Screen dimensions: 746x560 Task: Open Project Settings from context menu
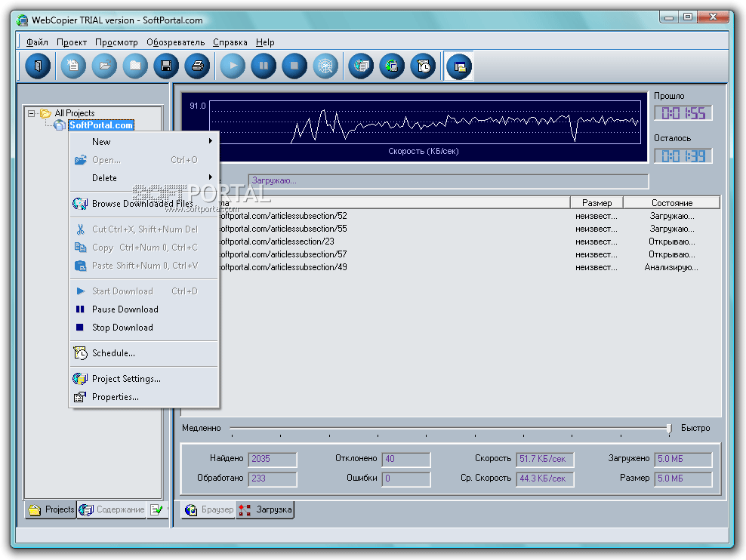coord(126,379)
